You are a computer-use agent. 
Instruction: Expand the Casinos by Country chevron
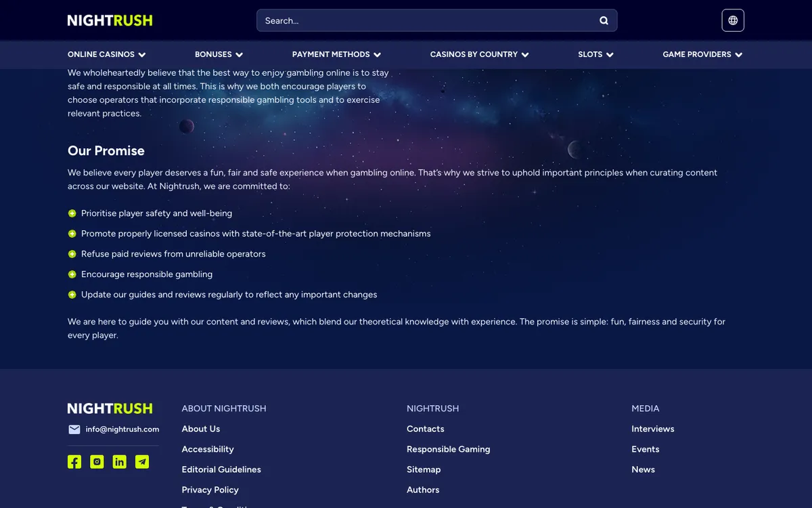point(525,55)
